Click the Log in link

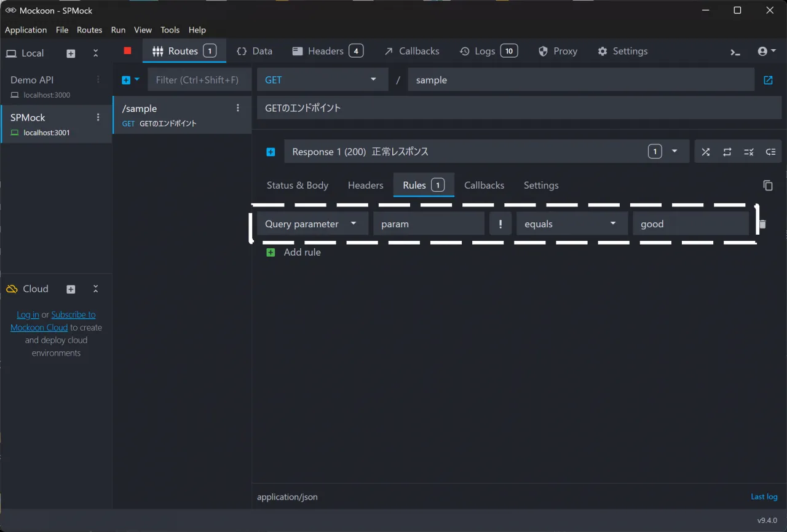tap(28, 315)
